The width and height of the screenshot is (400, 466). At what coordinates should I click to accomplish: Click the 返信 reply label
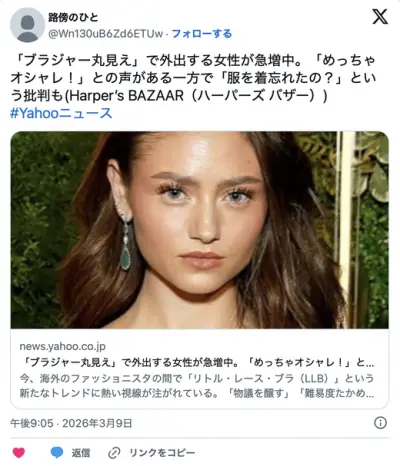click(81, 453)
